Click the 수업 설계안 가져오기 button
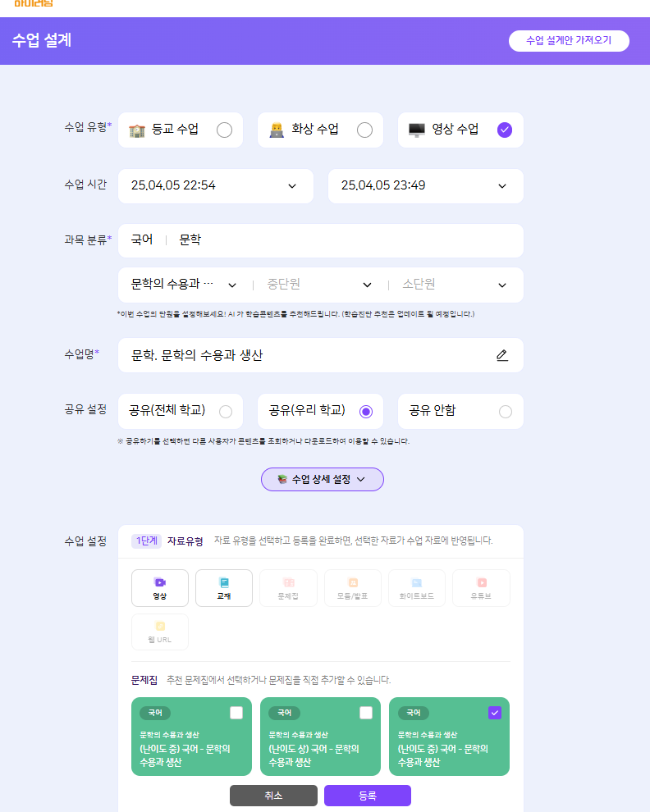 coord(568,40)
